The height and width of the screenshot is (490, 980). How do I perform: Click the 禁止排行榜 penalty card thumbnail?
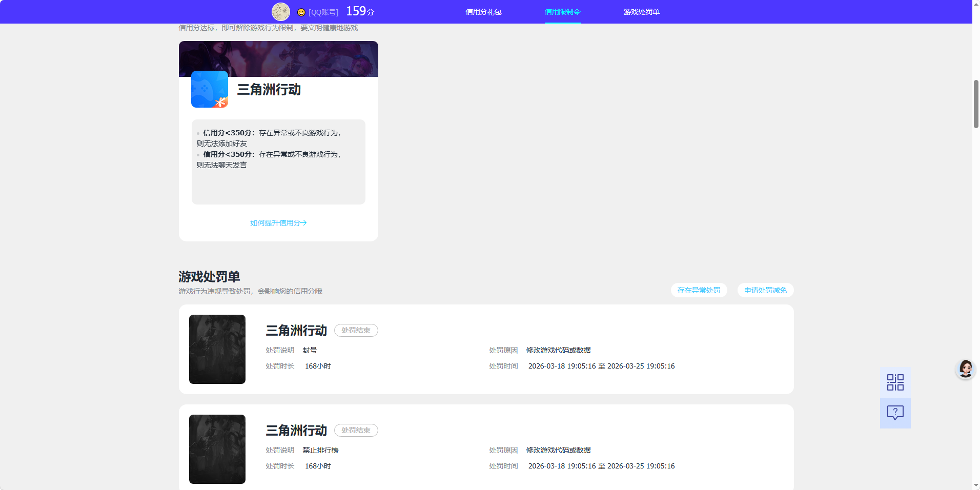217,449
